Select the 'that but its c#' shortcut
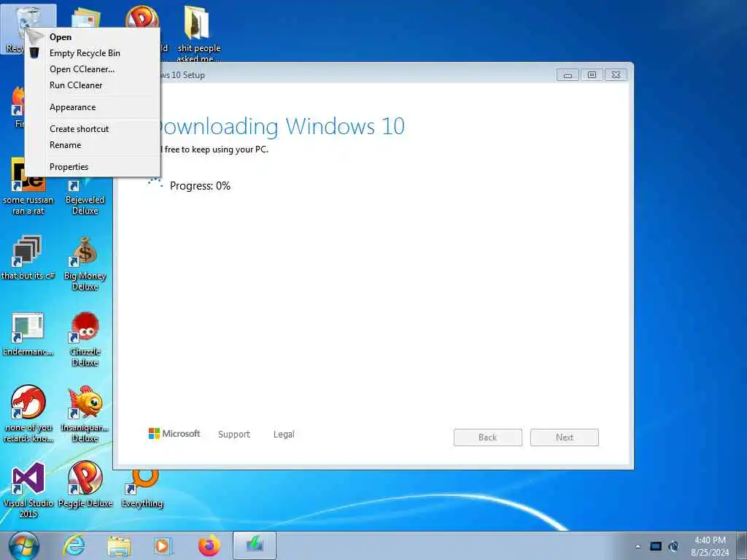This screenshot has width=747, height=560. (28, 257)
